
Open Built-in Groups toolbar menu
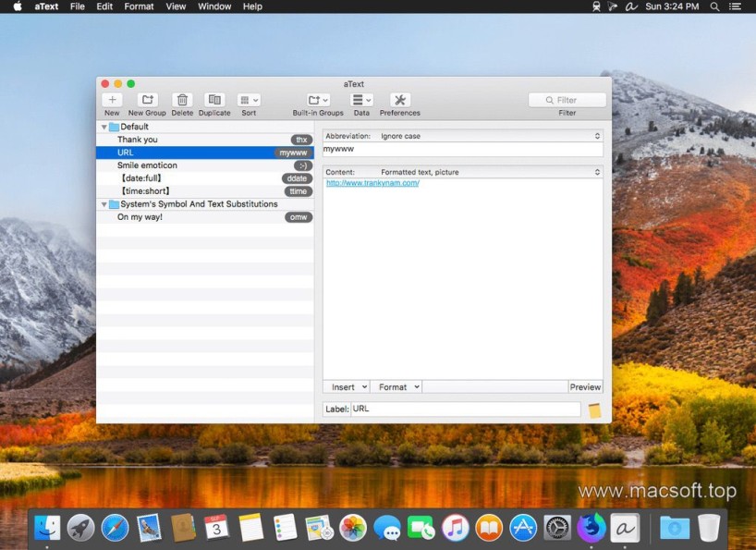(318, 100)
